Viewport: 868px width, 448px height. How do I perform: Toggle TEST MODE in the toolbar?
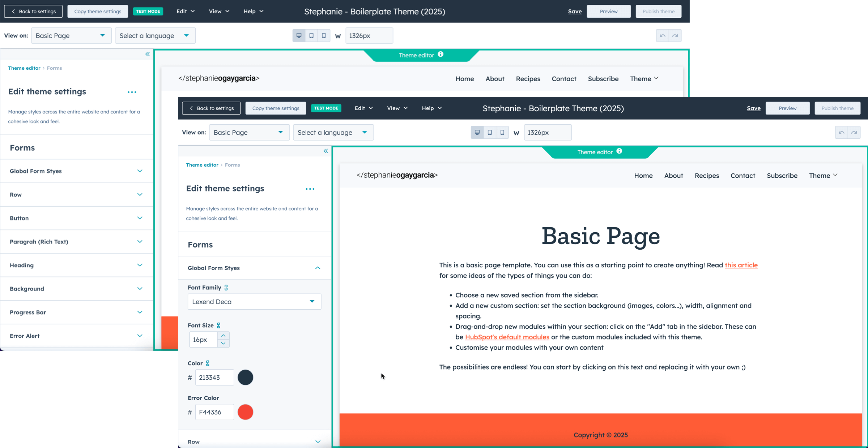(326, 108)
